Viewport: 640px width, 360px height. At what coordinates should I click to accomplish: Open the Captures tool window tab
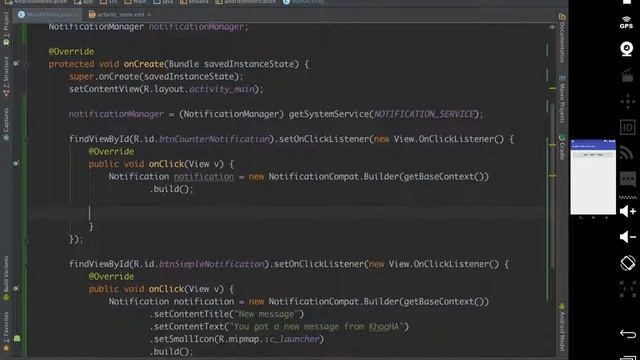click(6, 124)
